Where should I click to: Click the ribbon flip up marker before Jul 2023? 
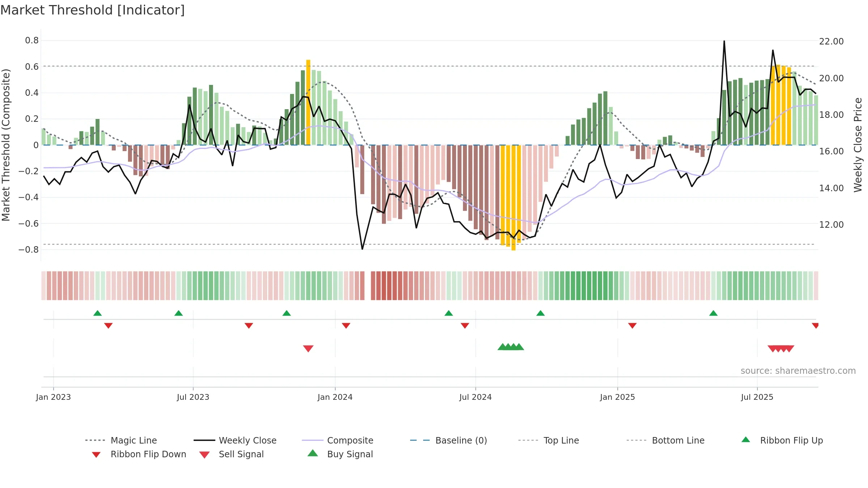click(x=178, y=313)
